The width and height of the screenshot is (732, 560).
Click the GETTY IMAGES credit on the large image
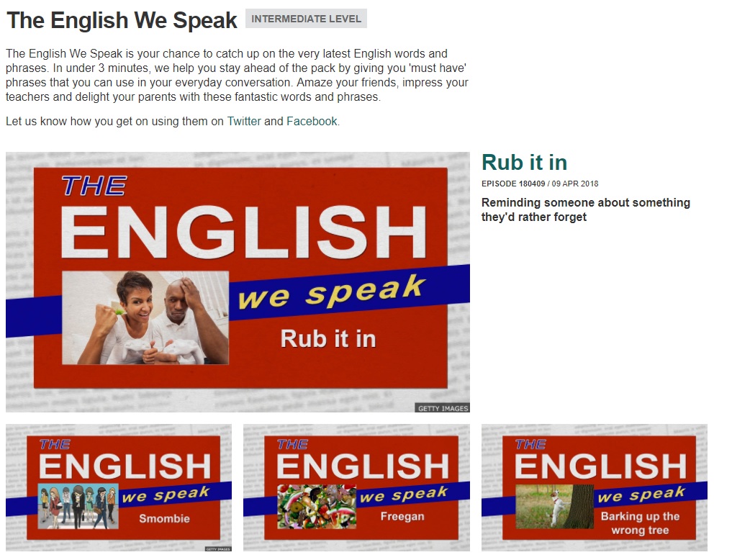click(443, 408)
